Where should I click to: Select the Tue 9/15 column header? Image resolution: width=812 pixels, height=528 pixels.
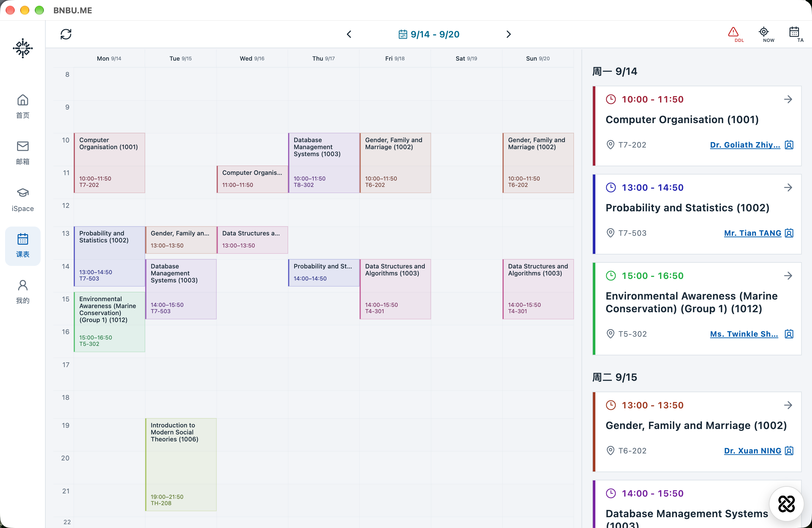coord(181,58)
